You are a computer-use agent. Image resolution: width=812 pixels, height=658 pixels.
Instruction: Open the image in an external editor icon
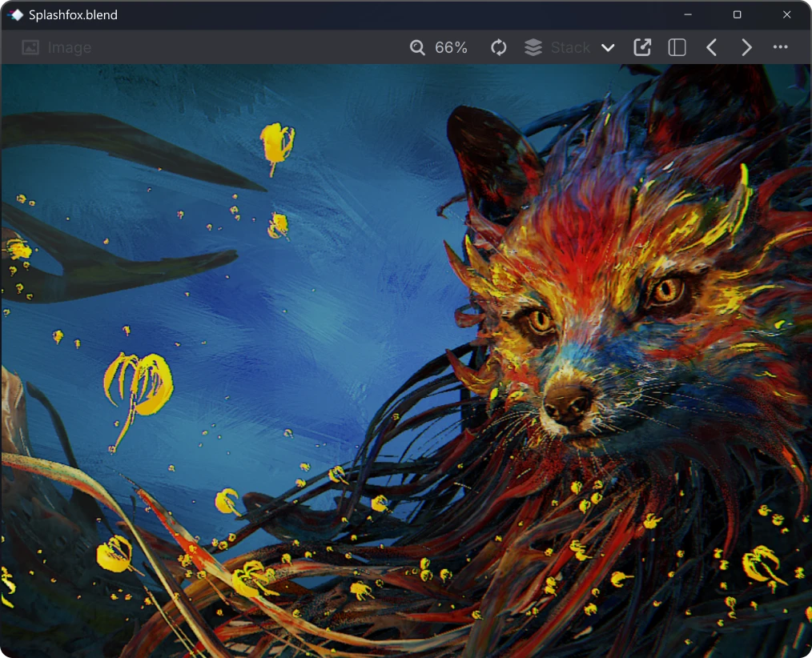coord(641,47)
